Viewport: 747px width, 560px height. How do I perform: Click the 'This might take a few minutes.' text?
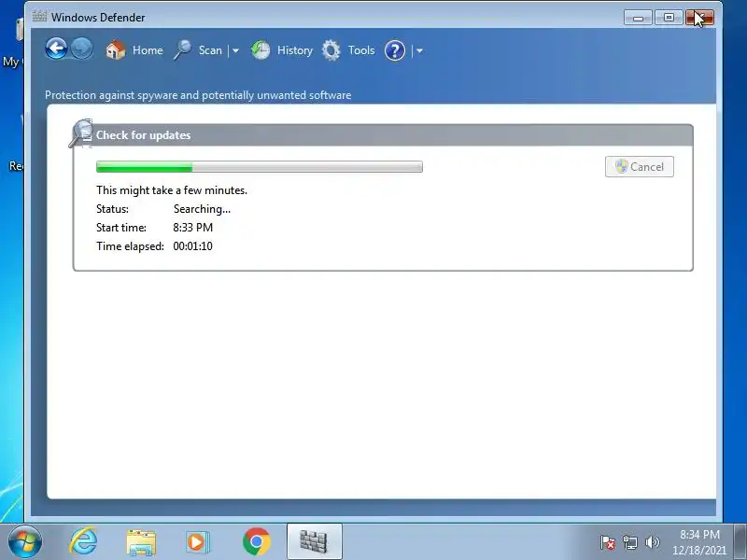pos(172,190)
